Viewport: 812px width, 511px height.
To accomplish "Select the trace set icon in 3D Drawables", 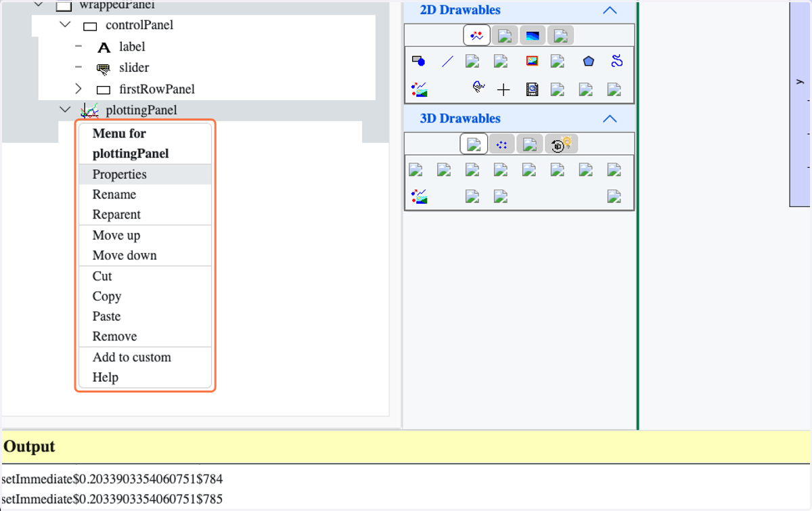I will click(419, 197).
